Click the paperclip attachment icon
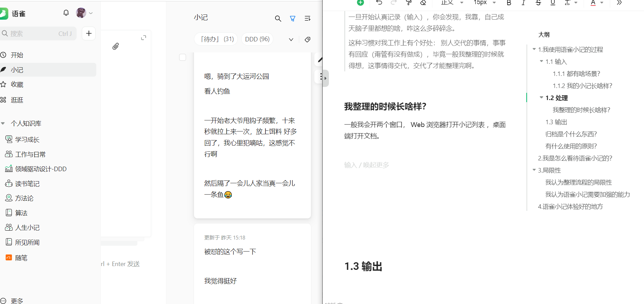This screenshot has height=304, width=644. click(116, 46)
